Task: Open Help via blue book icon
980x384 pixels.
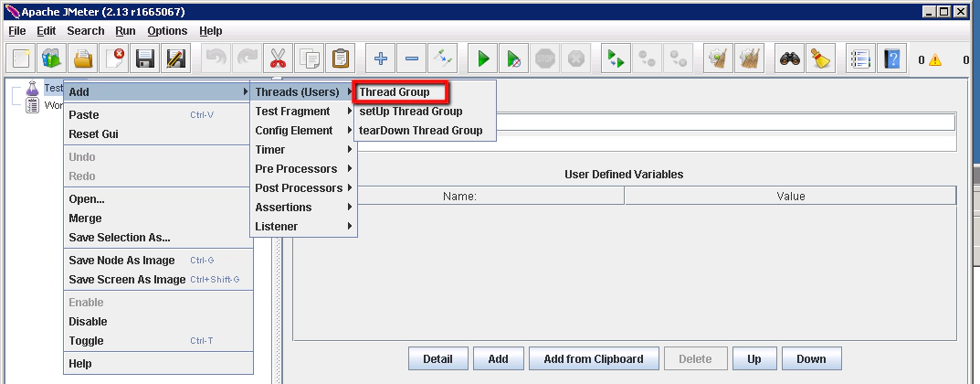Action: pos(892,59)
